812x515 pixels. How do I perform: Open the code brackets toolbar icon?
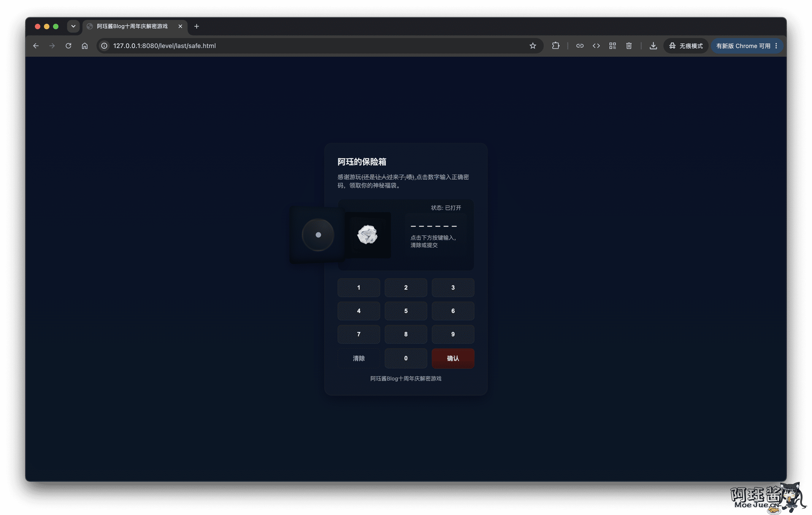pos(596,46)
